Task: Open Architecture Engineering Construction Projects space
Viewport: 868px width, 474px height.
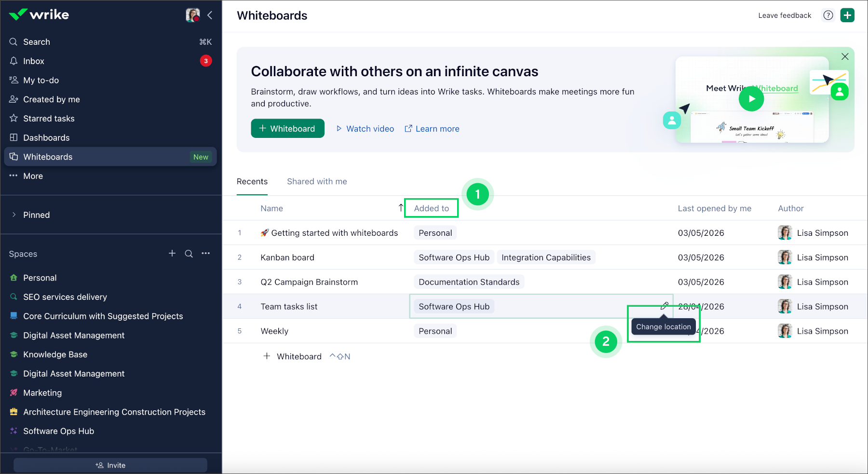Action: click(x=110, y=412)
